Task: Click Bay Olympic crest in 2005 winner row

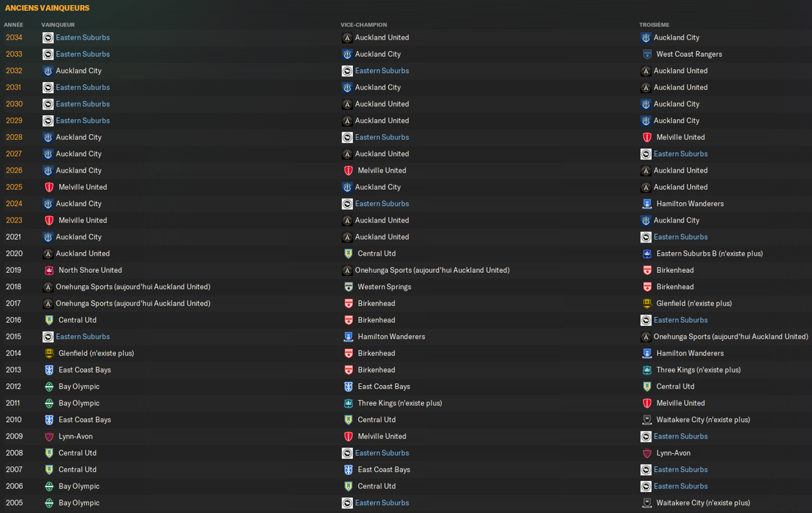Action: pos(49,504)
